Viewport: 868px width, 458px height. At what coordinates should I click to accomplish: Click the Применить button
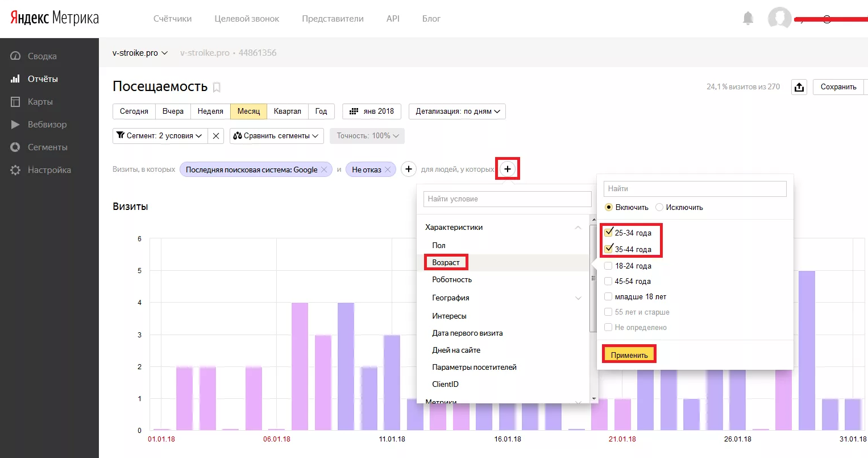coord(629,355)
